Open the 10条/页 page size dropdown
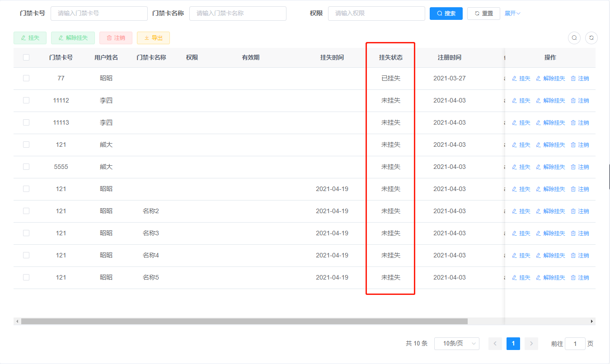 pyautogui.click(x=456, y=344)
